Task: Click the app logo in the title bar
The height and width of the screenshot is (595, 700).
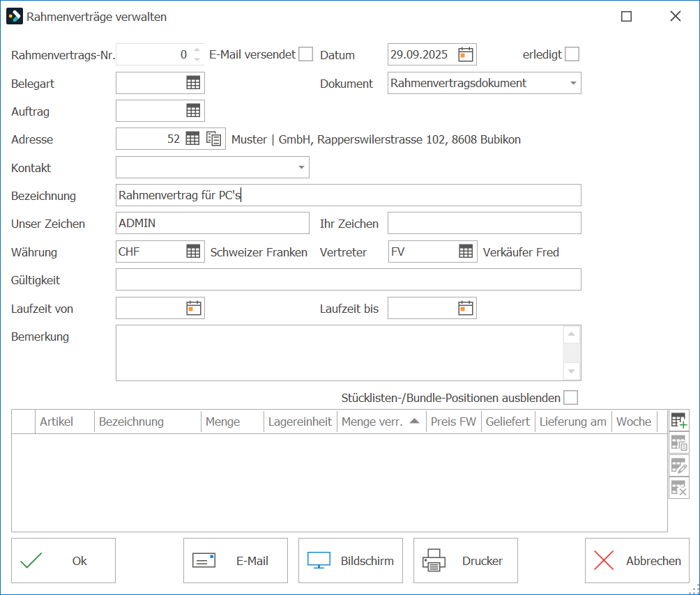Action: [x=14, y=17]
